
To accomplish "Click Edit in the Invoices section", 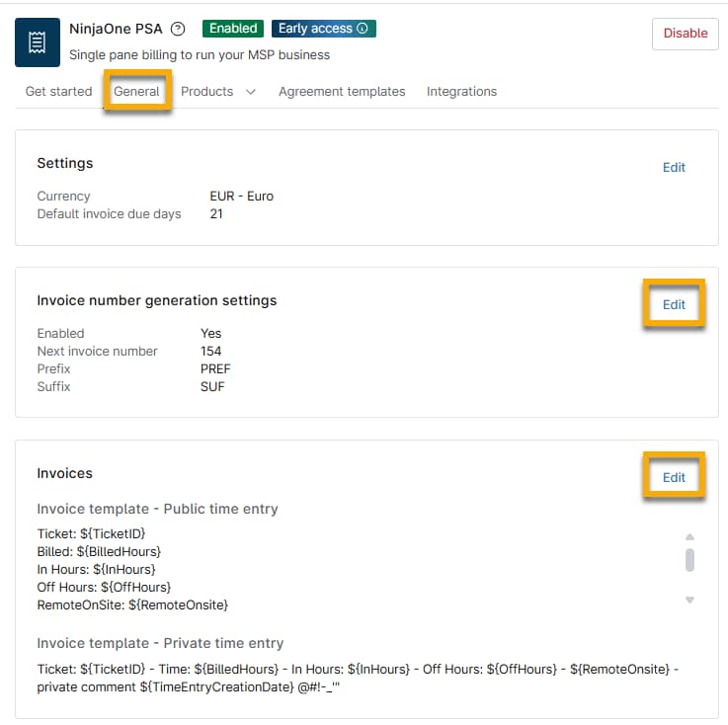I will (674, 477).
